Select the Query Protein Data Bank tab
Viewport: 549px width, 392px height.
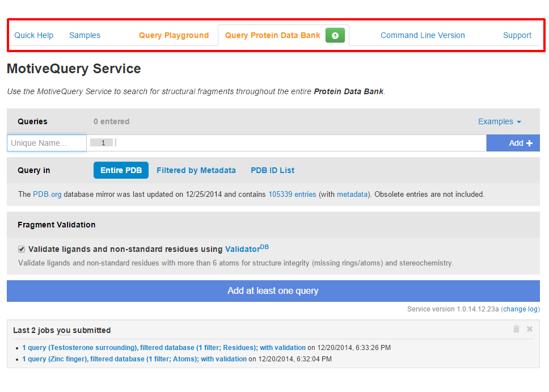[x=272, y=35]
